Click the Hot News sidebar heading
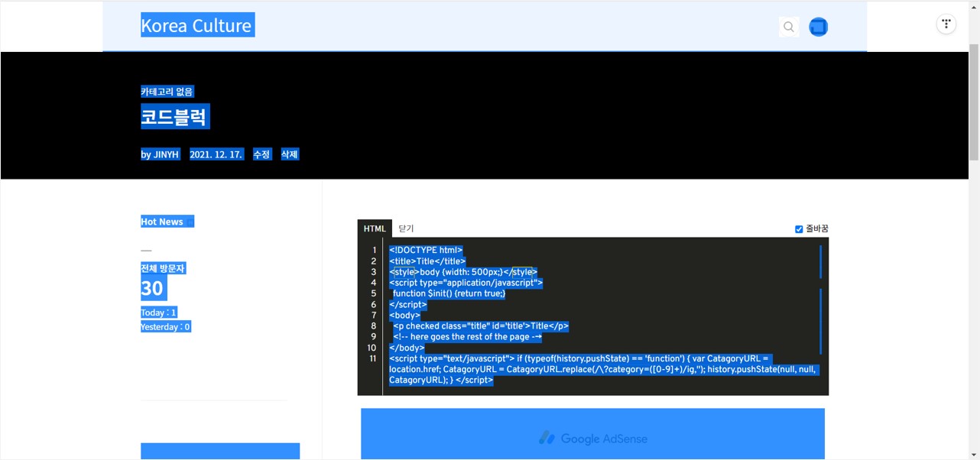This screenshot has width=980, height=460. click(x=162, y=222)
